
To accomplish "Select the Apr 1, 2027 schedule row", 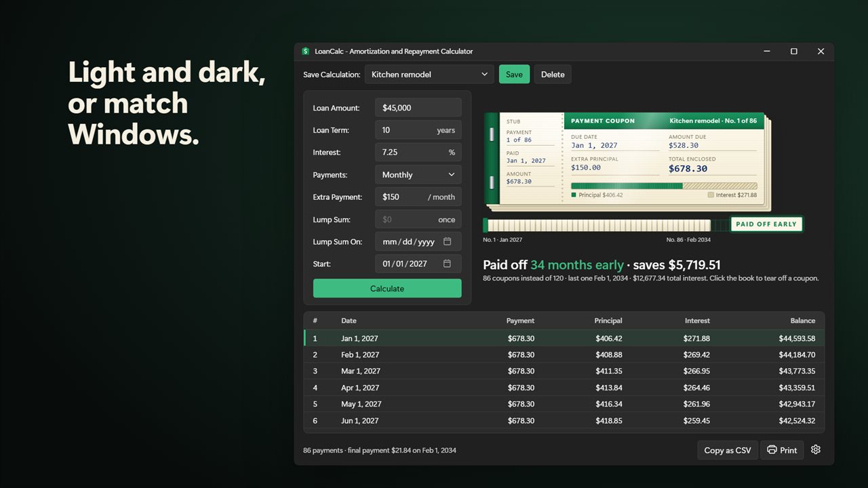I will tap(564, 388).
